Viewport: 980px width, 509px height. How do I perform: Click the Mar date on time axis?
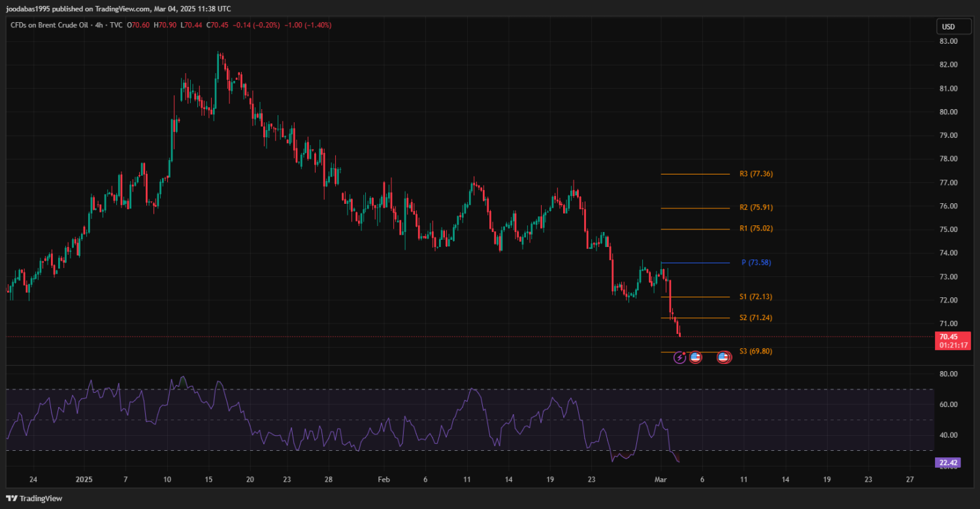click(661, 479)
